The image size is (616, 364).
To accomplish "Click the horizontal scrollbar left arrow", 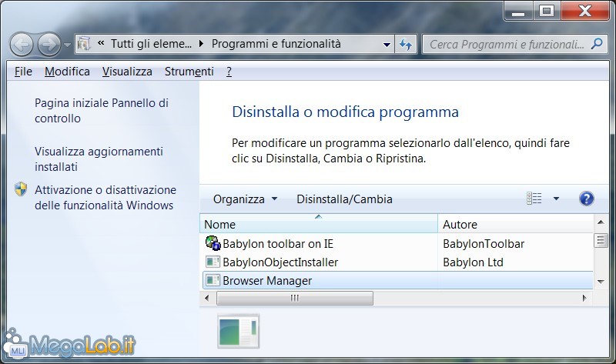I will pyautogui.click(x=207, y=298).
